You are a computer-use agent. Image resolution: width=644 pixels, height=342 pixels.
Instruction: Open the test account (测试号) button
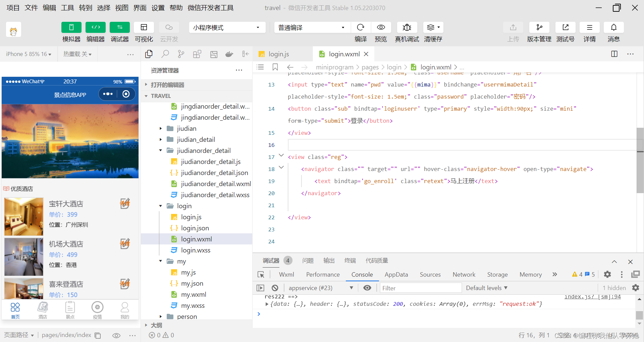[x=566, y=27]
